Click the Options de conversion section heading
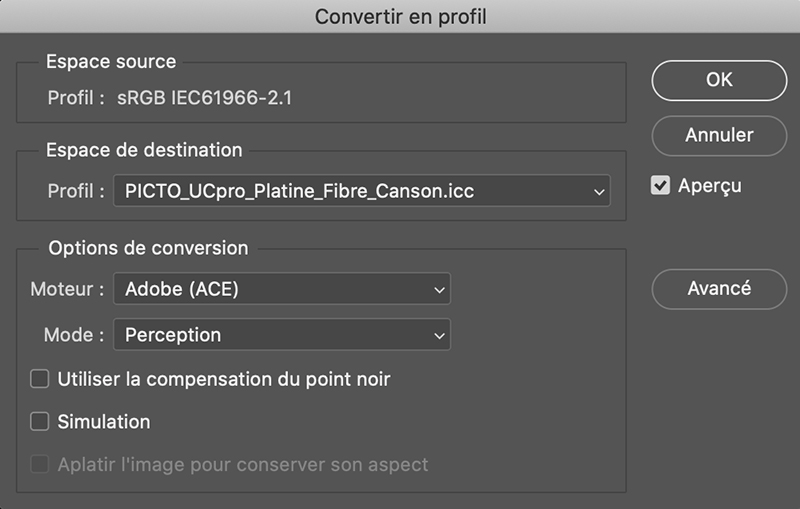This screenshot has width=800, height=509. pos(148,248)
